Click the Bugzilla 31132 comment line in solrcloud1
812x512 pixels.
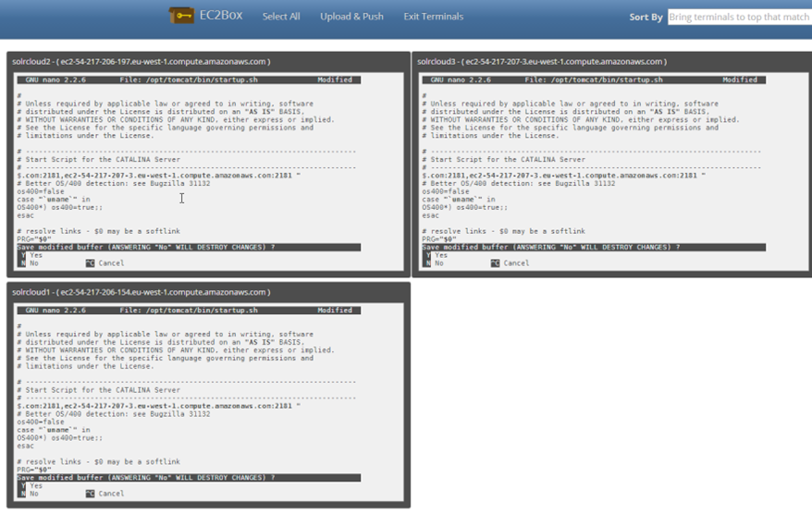click(114, 414)
